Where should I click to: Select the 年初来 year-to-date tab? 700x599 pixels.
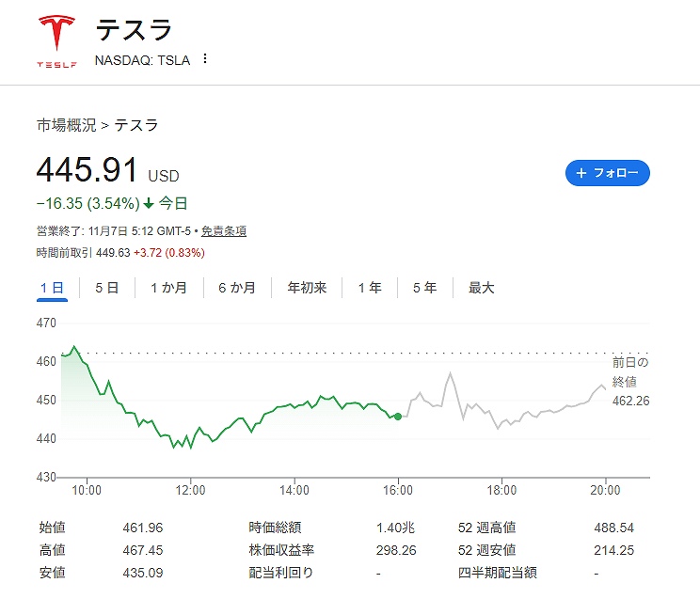coord(307,288)
